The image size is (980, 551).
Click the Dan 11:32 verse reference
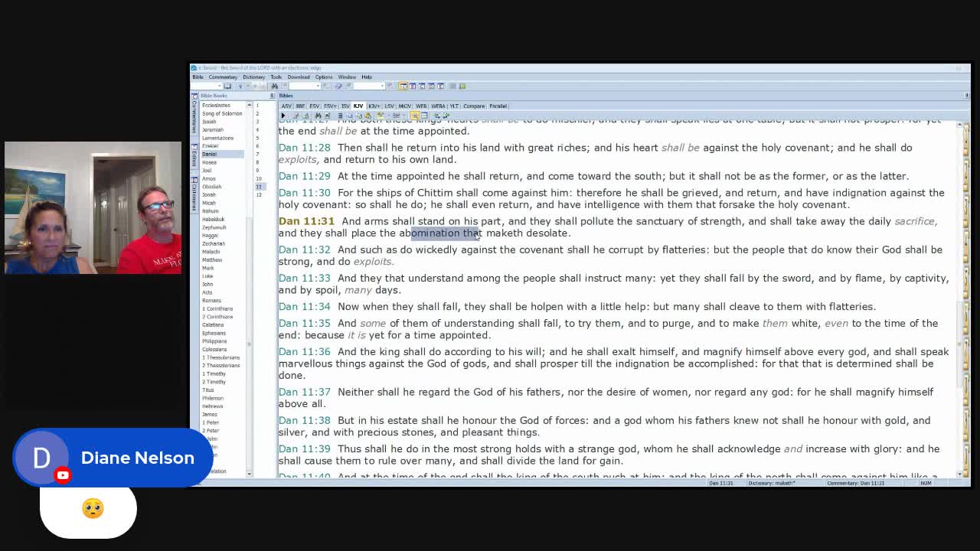coord(305,249)
